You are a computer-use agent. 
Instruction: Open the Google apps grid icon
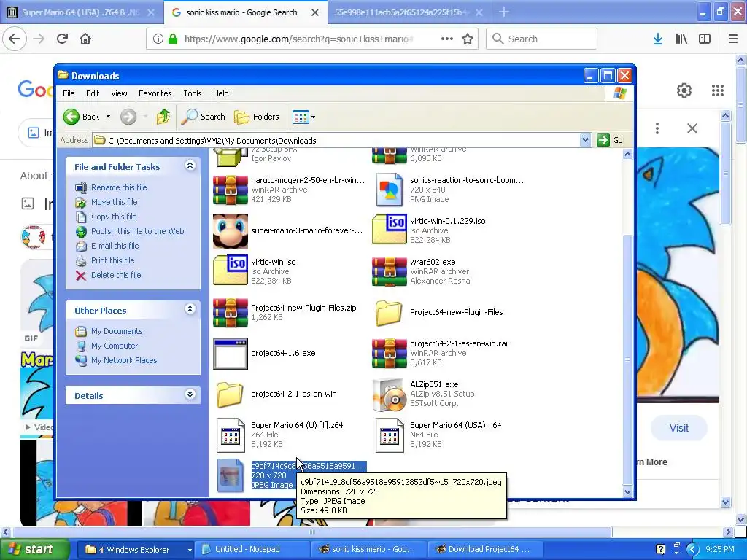718,90
